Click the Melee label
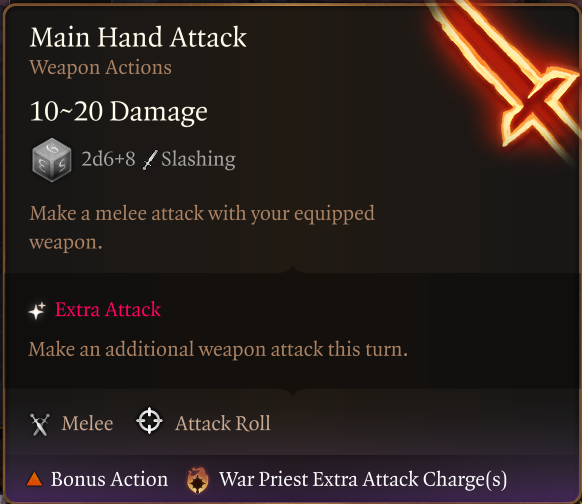582x504 pixels. (x=87, y=423)
